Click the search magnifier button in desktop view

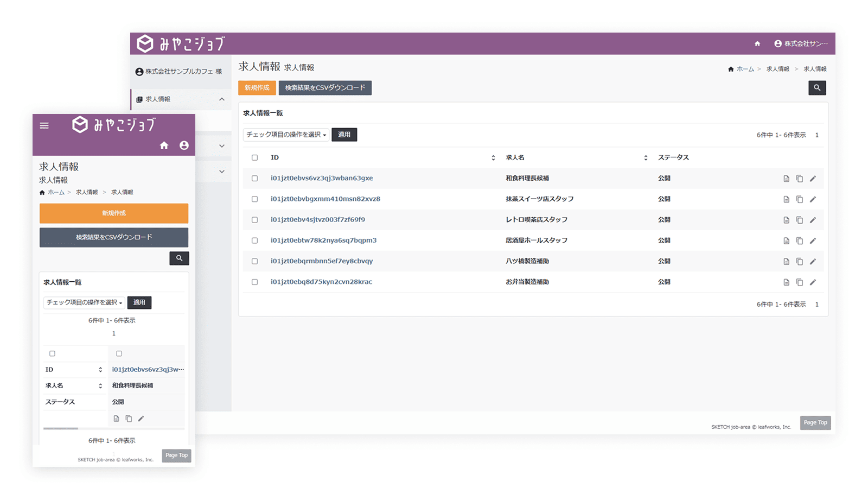coord(817,88)
